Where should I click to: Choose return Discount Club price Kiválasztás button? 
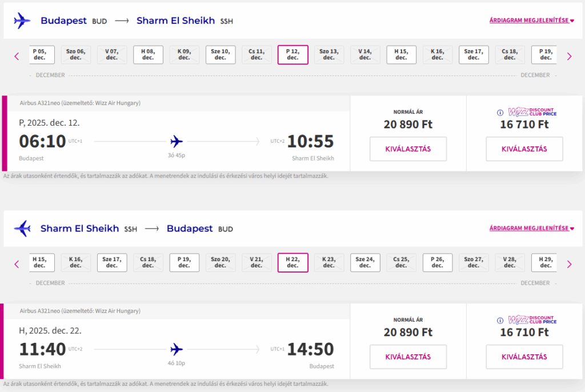[524, 357]
